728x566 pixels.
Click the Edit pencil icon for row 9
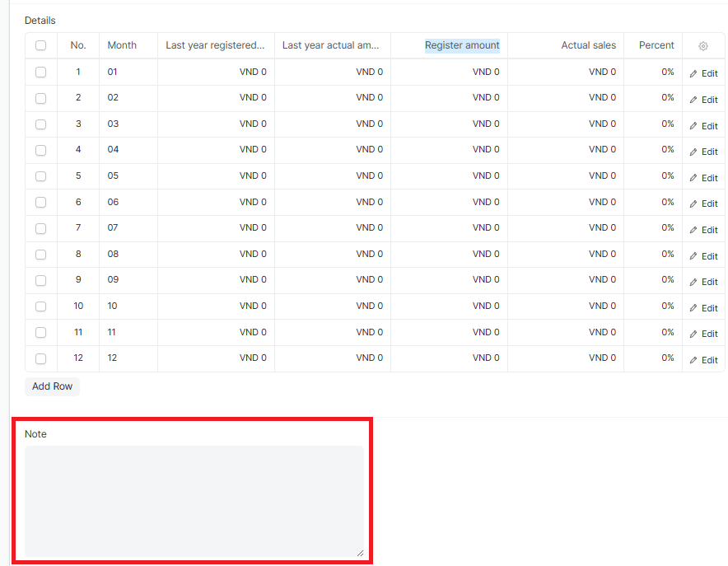[x=693, y=282]
